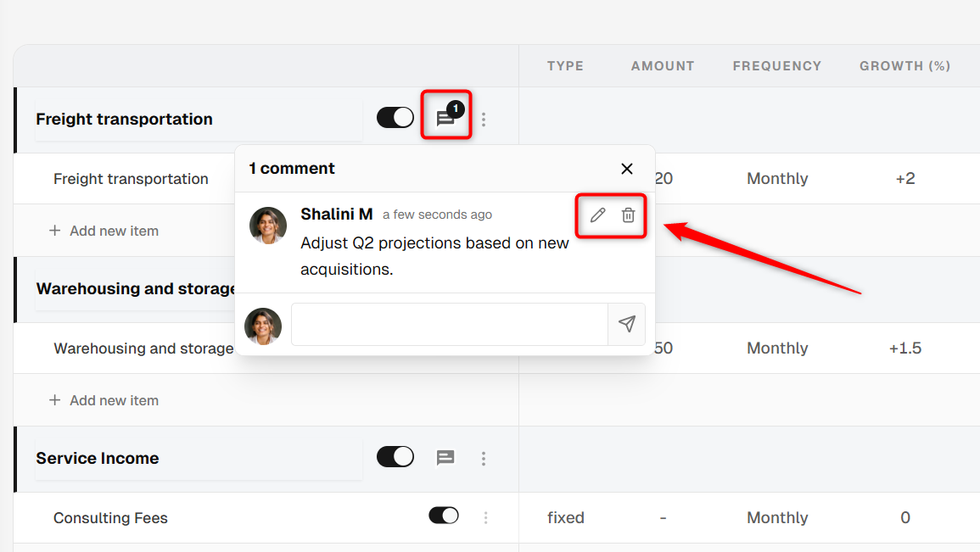Open Service Income three-dot menu

(483, 459)
